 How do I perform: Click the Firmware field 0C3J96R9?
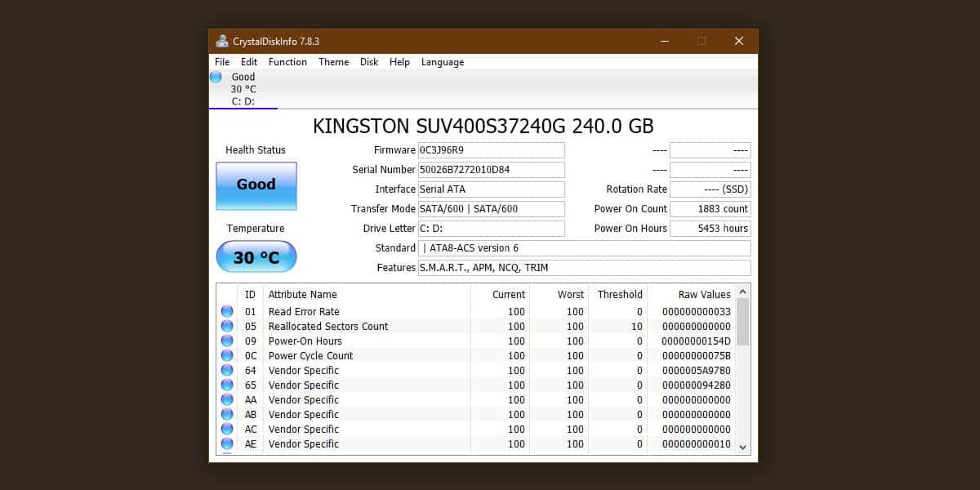pyautogui.click(x=491, y=150)
